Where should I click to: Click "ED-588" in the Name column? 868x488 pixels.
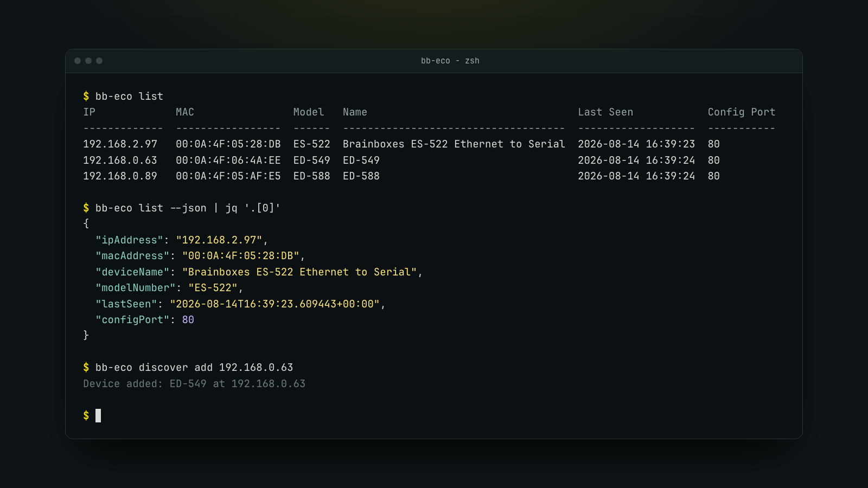coord(361,176)
